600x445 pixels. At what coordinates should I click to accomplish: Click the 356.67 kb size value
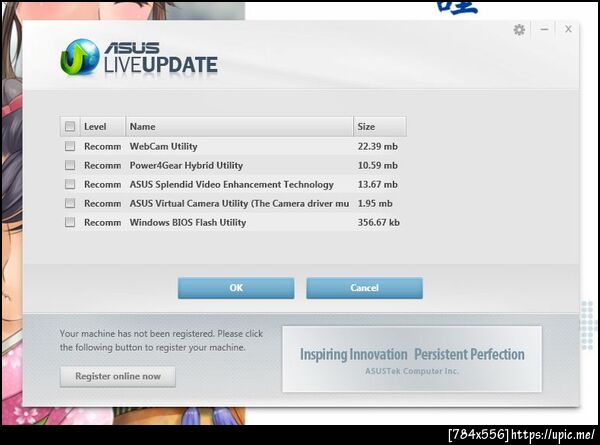click(x=378, y=223)
